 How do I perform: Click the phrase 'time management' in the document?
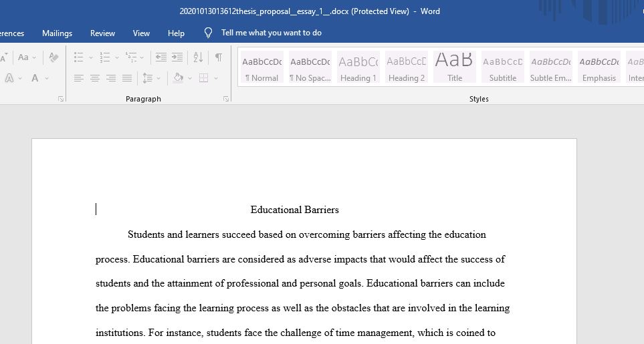click(374, 333)
